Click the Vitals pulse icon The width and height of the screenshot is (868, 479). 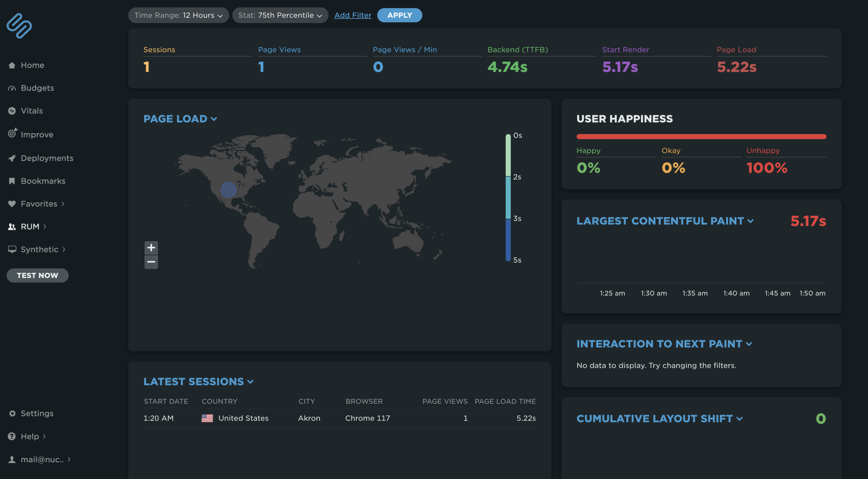click(x=12, y=111)
